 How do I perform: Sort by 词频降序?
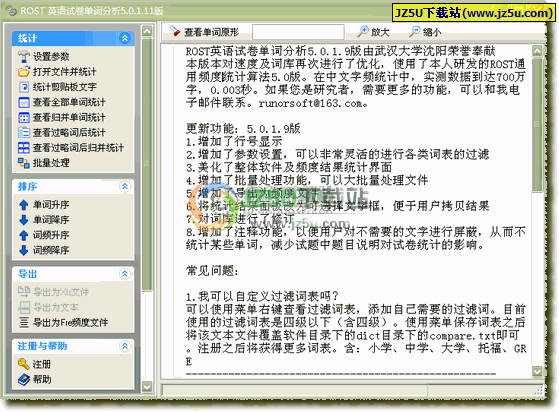(51, 250)
